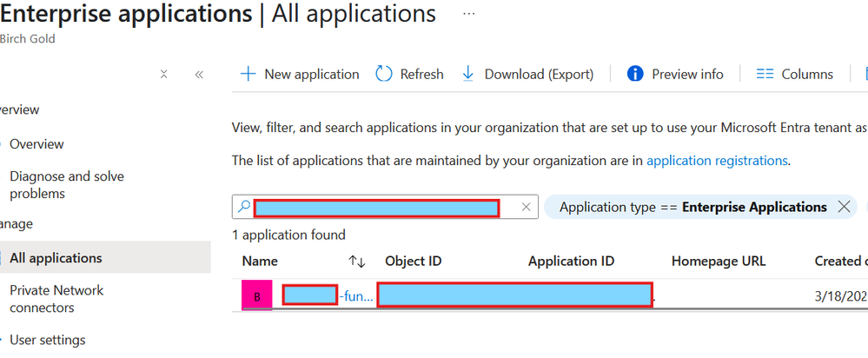Click the New application plus icon
The image size is (868, 358).
click(248, 74)
